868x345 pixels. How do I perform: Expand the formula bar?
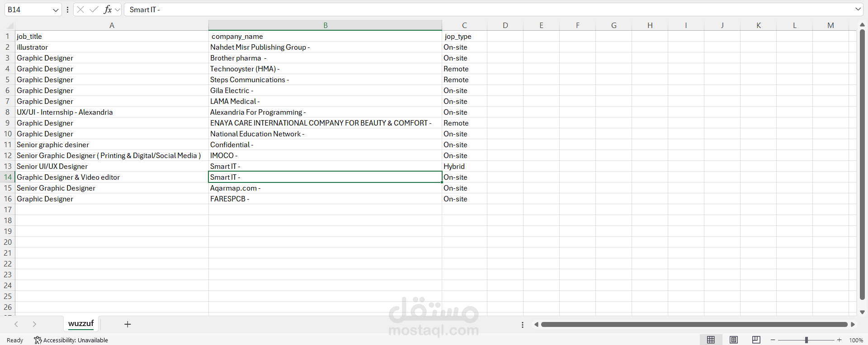(x=858, y=9)
